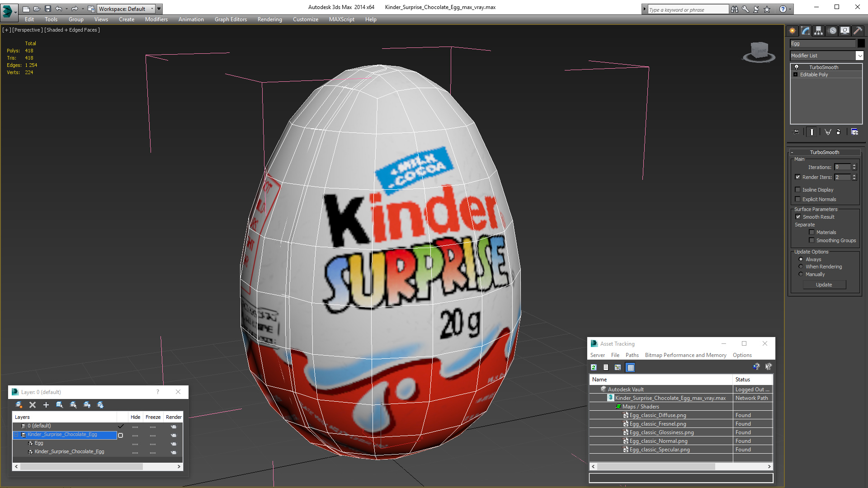Click table view icon in Asset Tracking
The width and height of the screenshot is (868, 488).
click(x=631, y=367)
